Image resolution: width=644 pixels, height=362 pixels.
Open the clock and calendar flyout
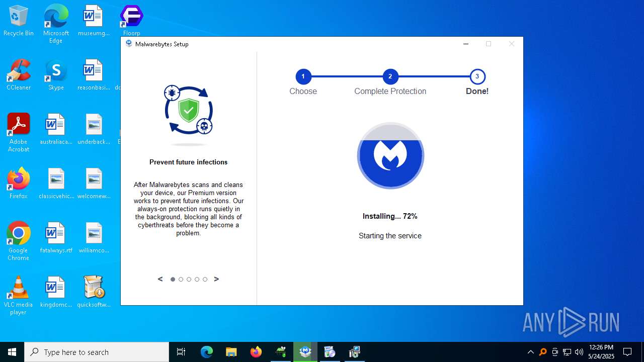(x=601, y=352)
